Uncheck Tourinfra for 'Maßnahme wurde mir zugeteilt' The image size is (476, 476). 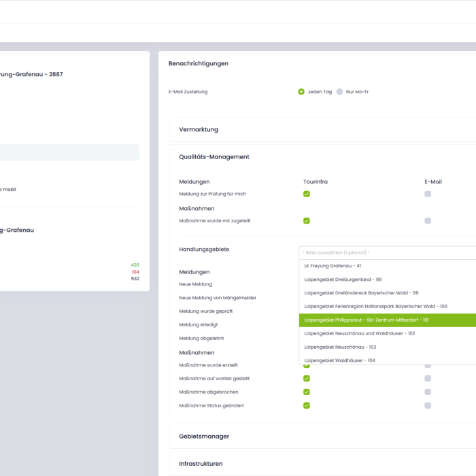point(307,220)
